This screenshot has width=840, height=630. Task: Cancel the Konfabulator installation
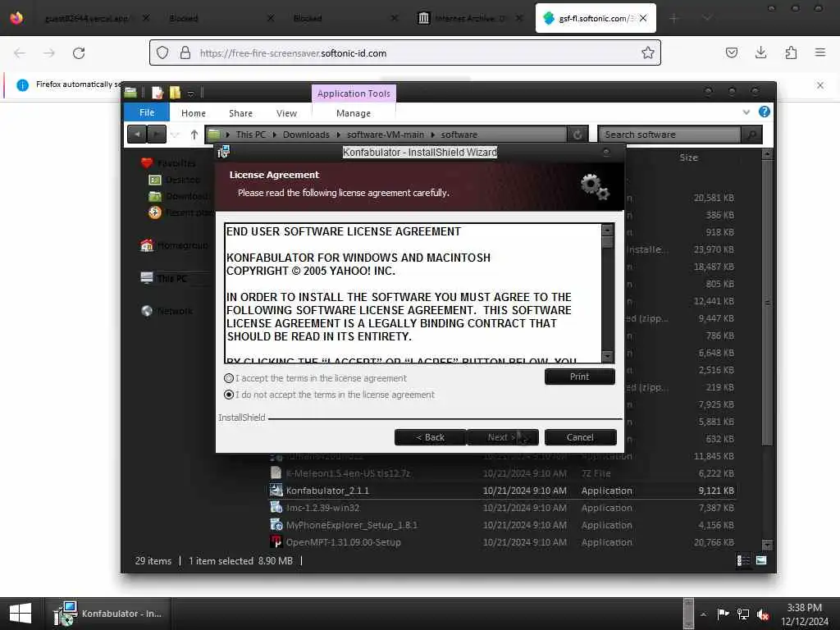(x=580, y=437)
